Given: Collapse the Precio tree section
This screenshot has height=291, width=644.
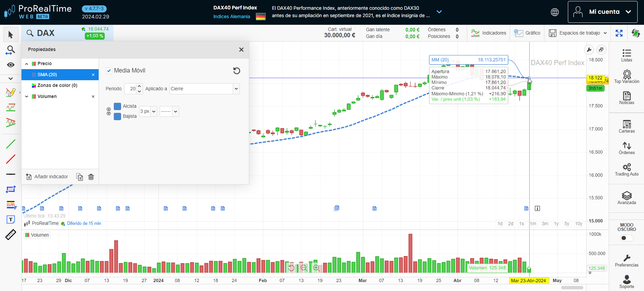Looking at the screenshot, I should click(27, 64).
